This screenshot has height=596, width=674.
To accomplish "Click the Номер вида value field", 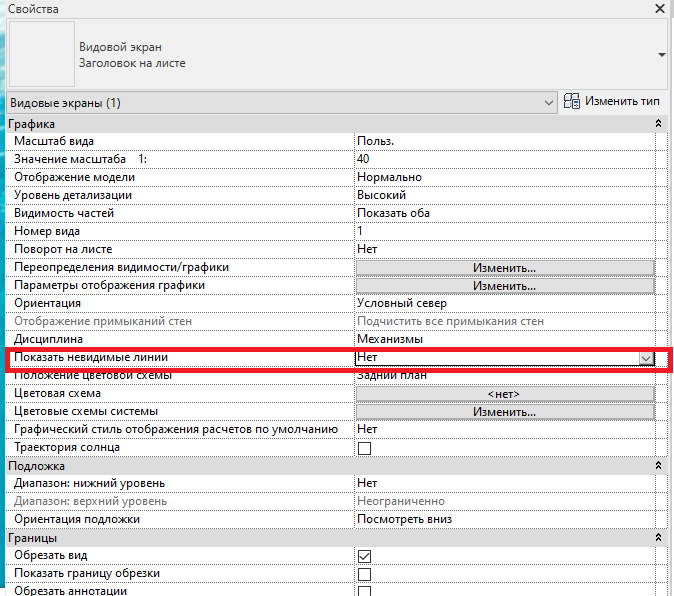I will [505, 231].
